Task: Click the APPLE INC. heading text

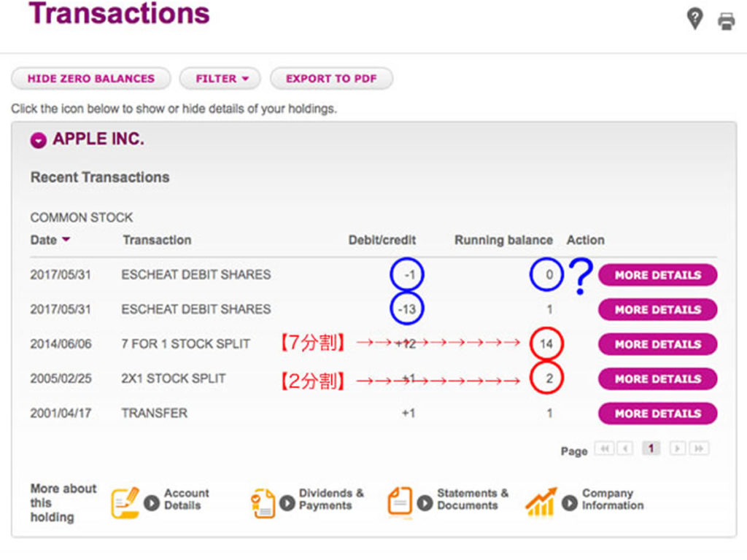Action: coord(98,139)
